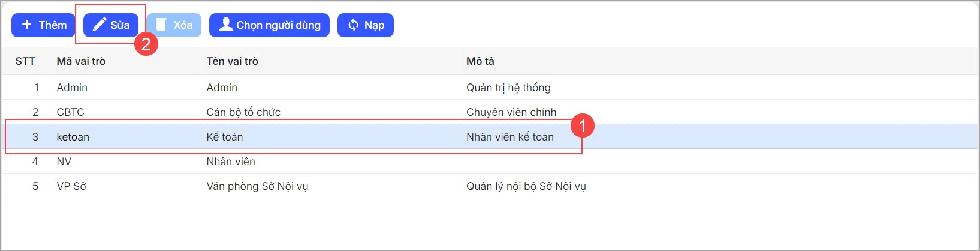Sort by the STT column header

click(25, 61)
